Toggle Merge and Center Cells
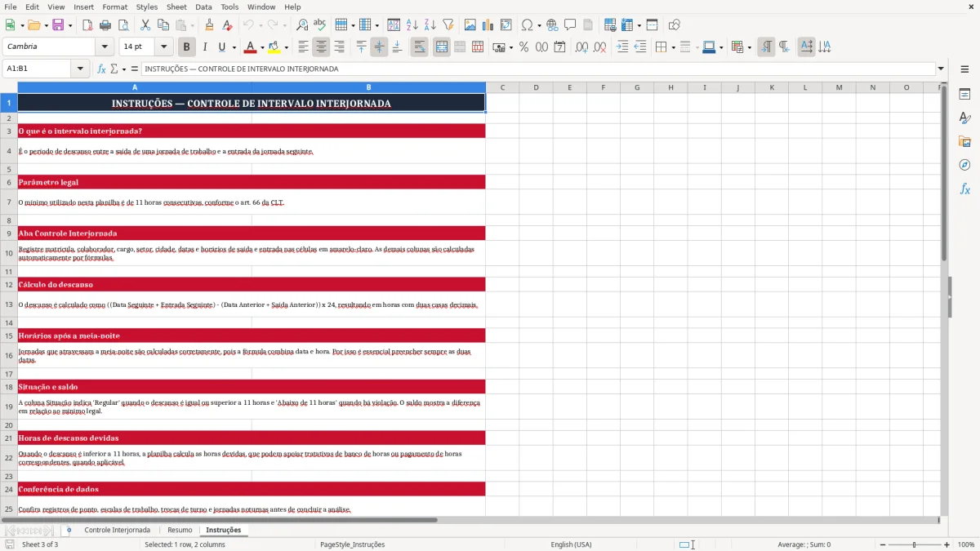The image size is (980, 551). point(442,47)
